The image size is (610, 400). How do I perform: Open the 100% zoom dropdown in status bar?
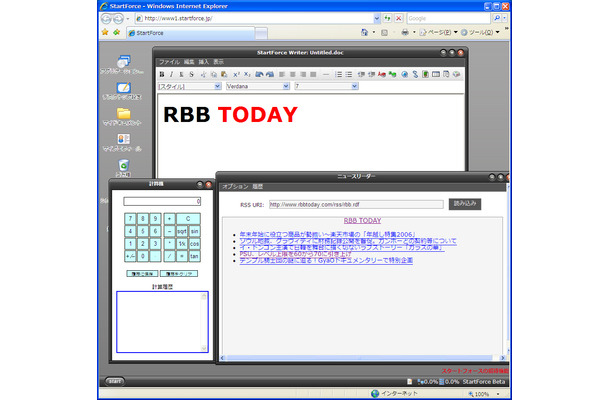498,394
